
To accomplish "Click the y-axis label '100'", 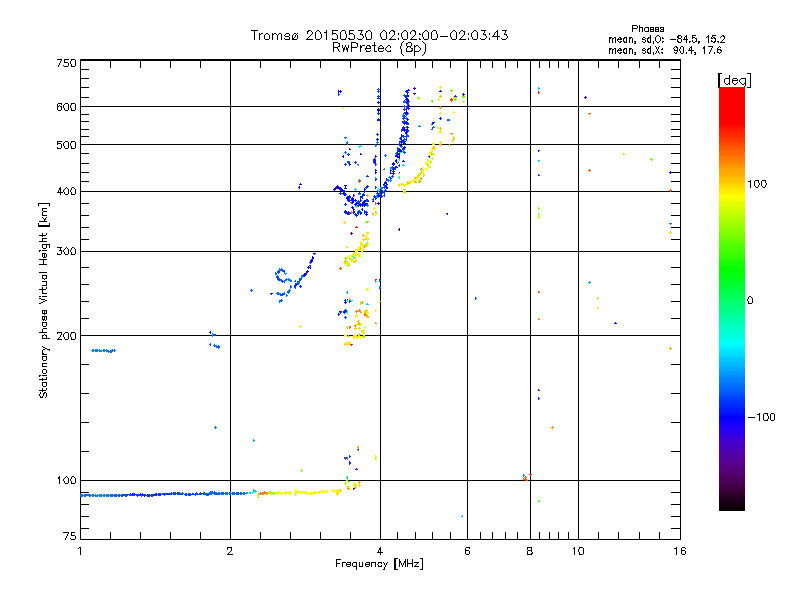I will 66,480.
